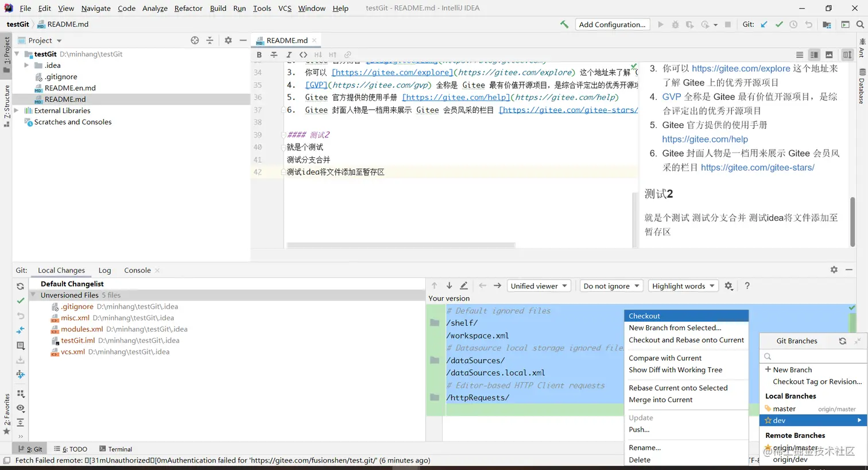Click refresh icon in Local Changes panel

[20, 286]
